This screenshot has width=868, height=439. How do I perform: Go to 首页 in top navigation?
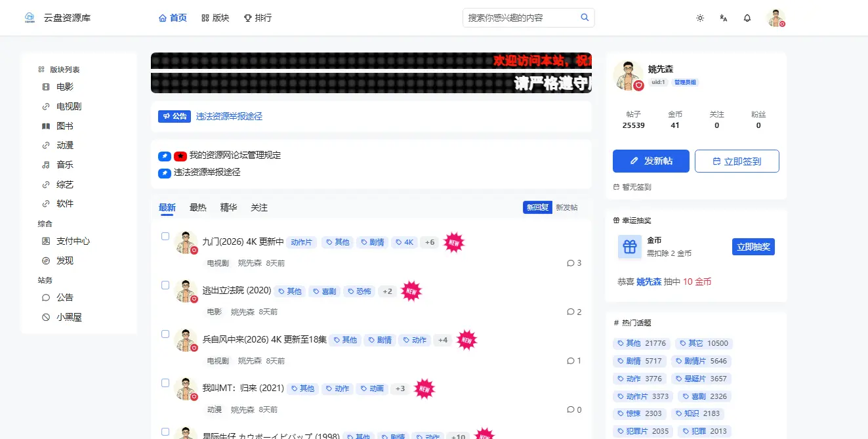tap(173, 18)
